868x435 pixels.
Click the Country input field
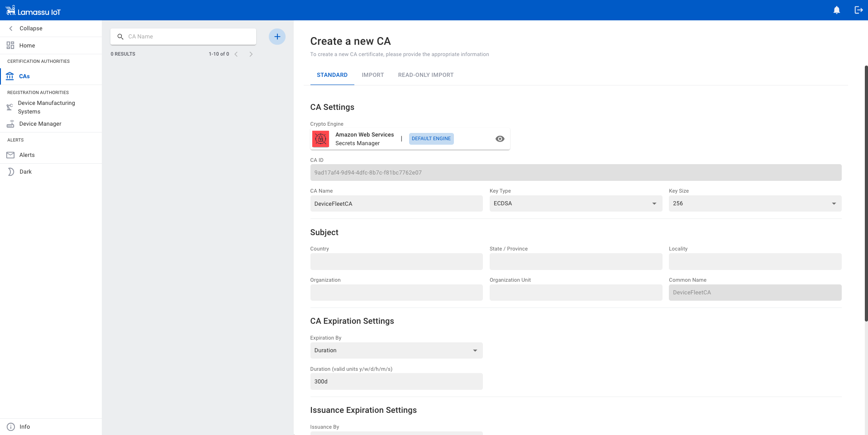coord(396,262)
